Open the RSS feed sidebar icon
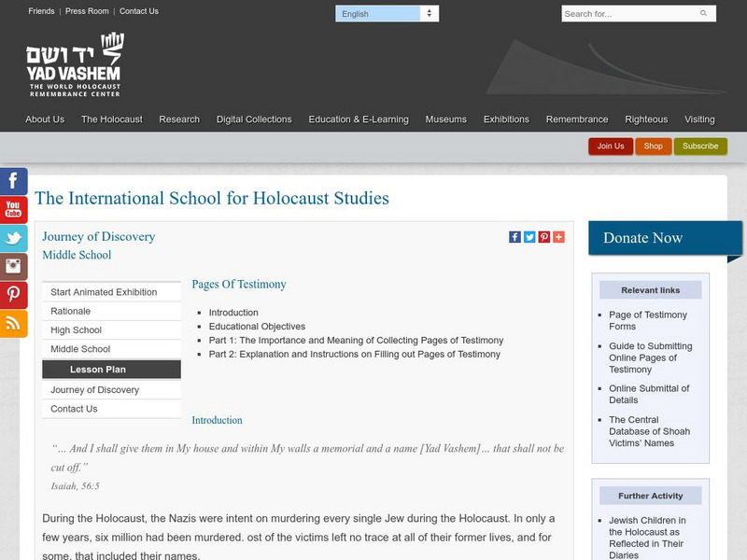This screenshot has height=560, width=747. click(x=13, y=323)
